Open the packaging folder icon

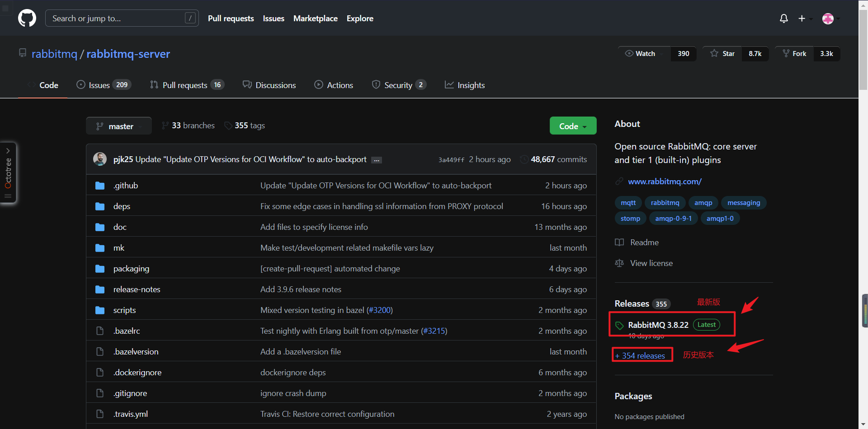point(100,269)
